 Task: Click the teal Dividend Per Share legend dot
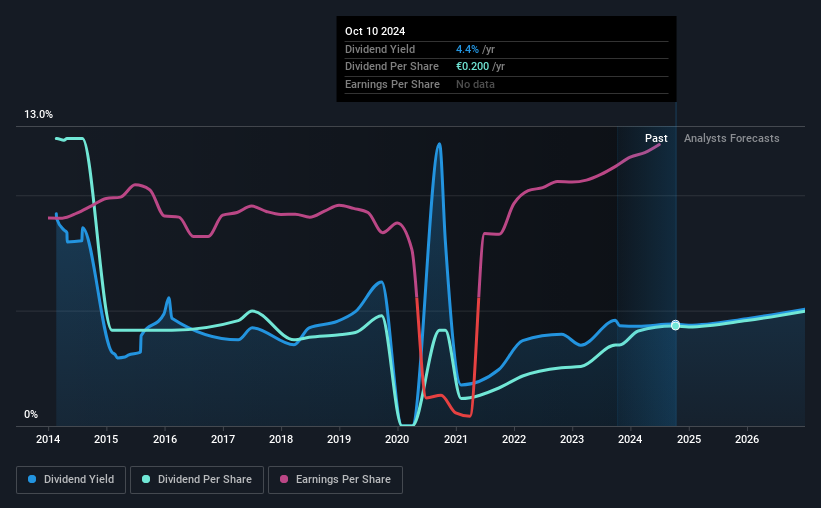(146, 479)
